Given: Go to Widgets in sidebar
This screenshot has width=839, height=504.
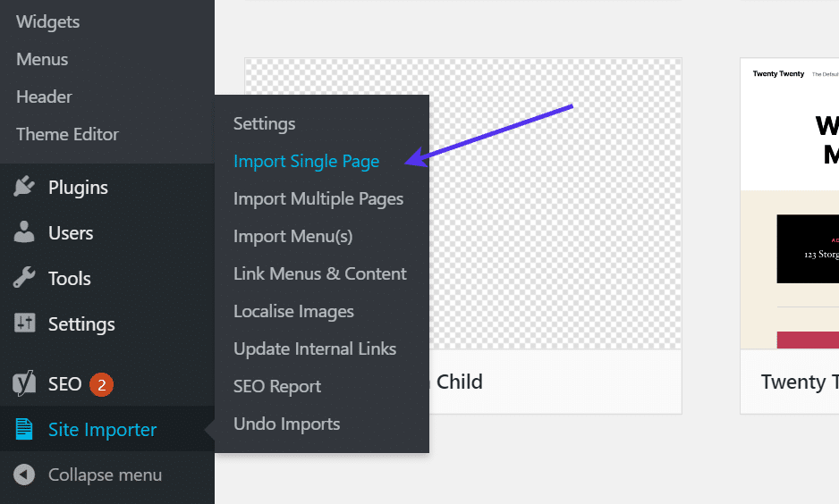Looking at the screenshot, I should pos(47,21).
